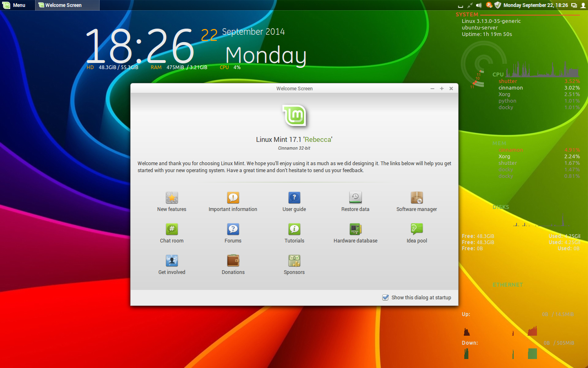Viewport: 588px width, 368px height.
Task: Toggle Show this dialog at startup checkbox
Action: click(385, 297)
